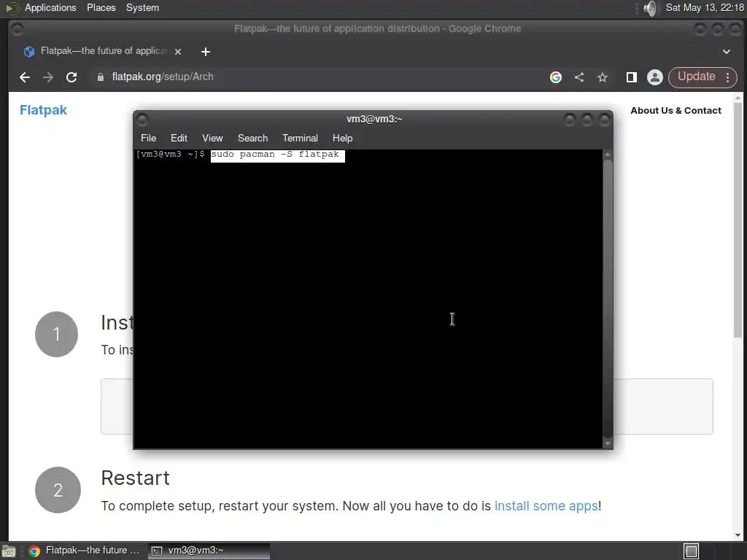Open the System menu
The height and width of the screenshot is (560, 747).
(x=142, y=7)
